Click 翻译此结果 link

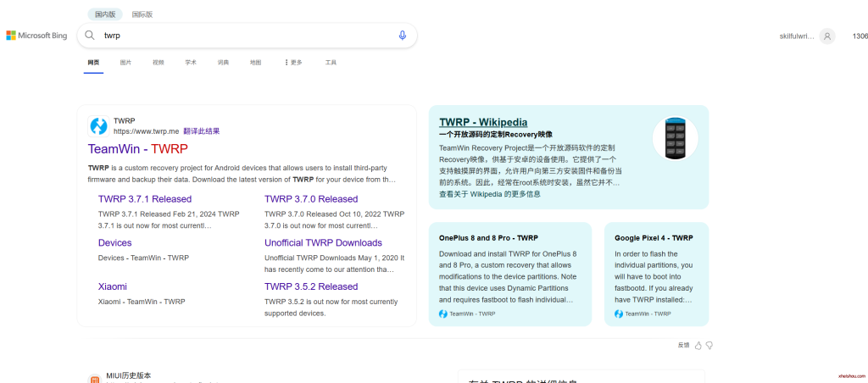coord(202,131)
